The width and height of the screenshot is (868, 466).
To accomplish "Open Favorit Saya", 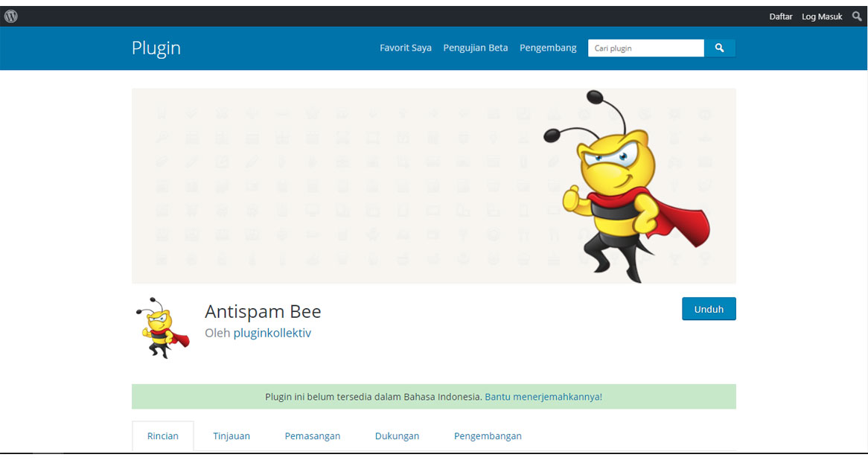I will click(x=405, y=48).
